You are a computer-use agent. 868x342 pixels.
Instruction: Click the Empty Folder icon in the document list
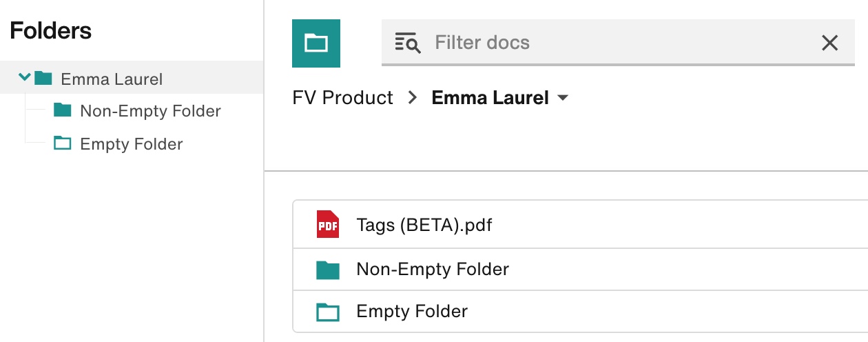pyautogui.click(x=328, y=312)
